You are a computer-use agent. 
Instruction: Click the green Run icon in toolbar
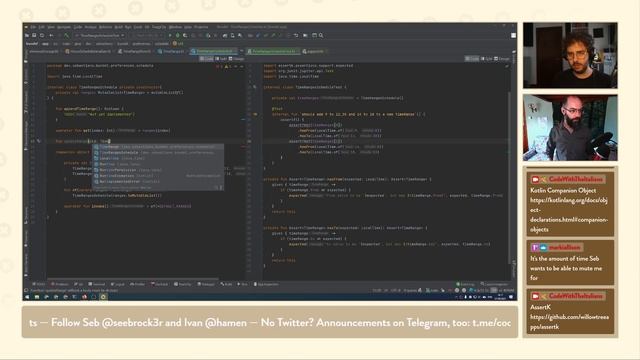point(170,36)
